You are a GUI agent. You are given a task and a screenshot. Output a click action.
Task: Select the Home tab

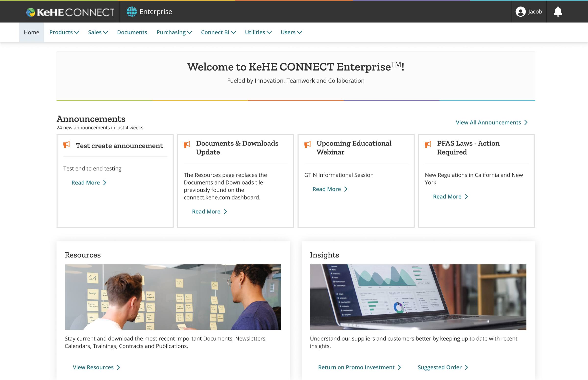point(32,32)
